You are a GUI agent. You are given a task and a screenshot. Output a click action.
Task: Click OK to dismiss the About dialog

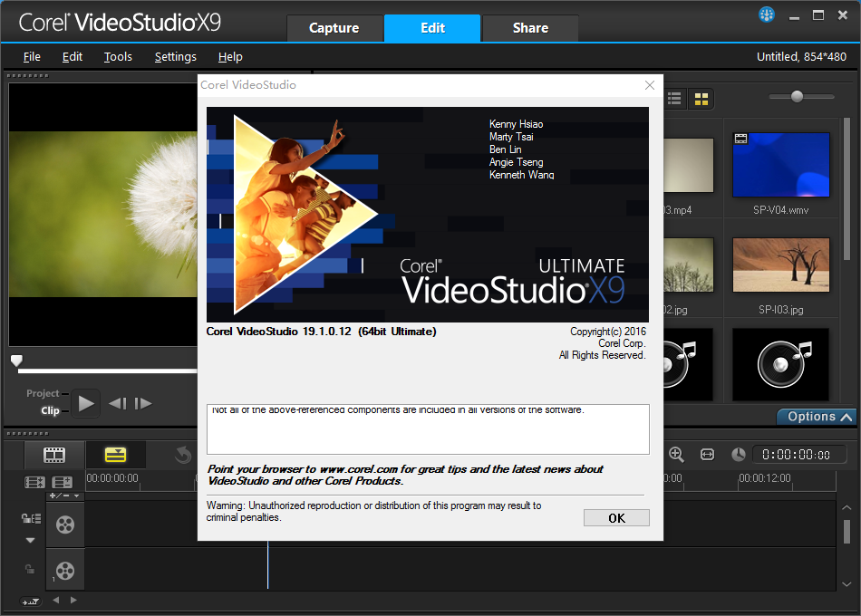pyautogui.click(x=616, y=518)
